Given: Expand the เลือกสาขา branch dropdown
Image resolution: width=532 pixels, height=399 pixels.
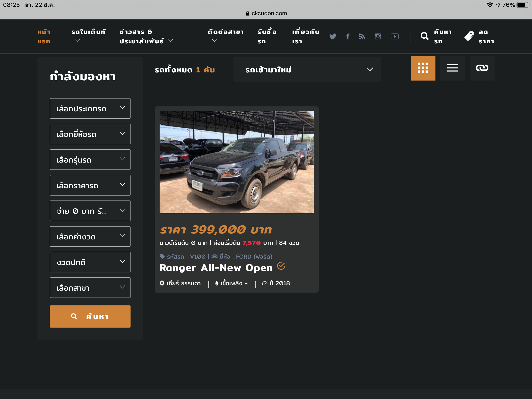Looking at the screenshot, I should [x=90, y=288].
